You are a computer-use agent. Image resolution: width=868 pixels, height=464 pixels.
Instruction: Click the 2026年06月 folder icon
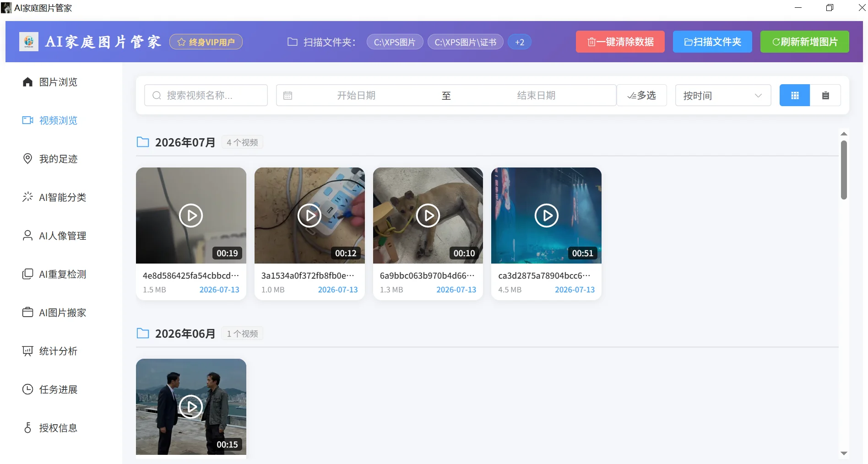[x=143, y=333]
